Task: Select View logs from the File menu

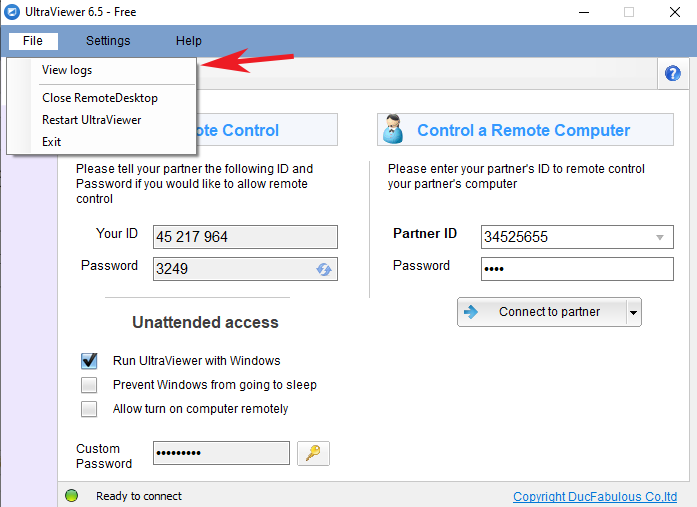Action: [67, 70]
